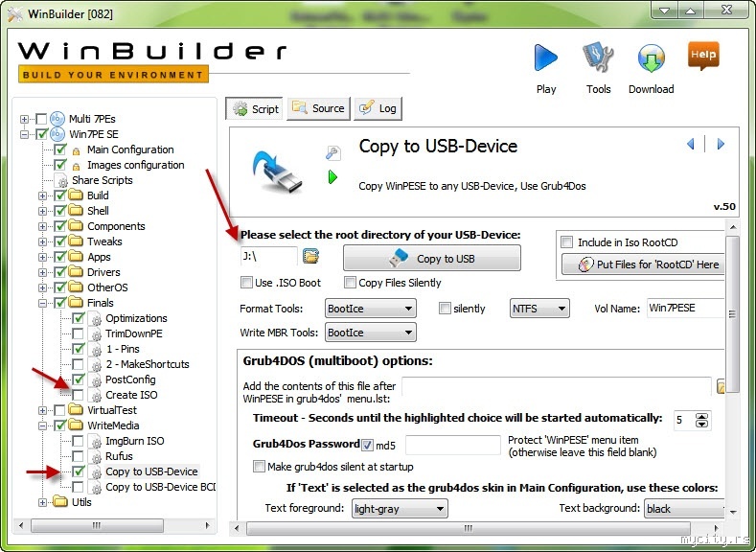This screenshot has width=756, height=552.
Task: Toggle the md5 password checkbox
Action: point(367,445)
